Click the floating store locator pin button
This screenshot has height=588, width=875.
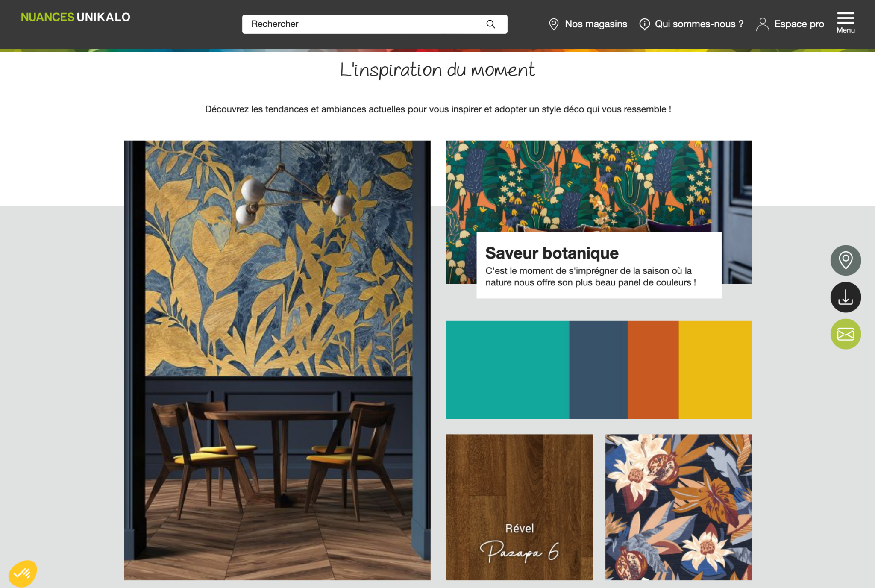click(846, 260)
